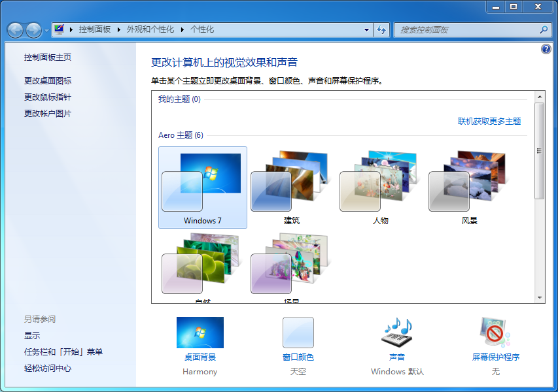Image resolution: width=558 pixels, height=392 pixels.
Task: Select the Windows 7 Aero theme
Action: [x=203, y=188]
